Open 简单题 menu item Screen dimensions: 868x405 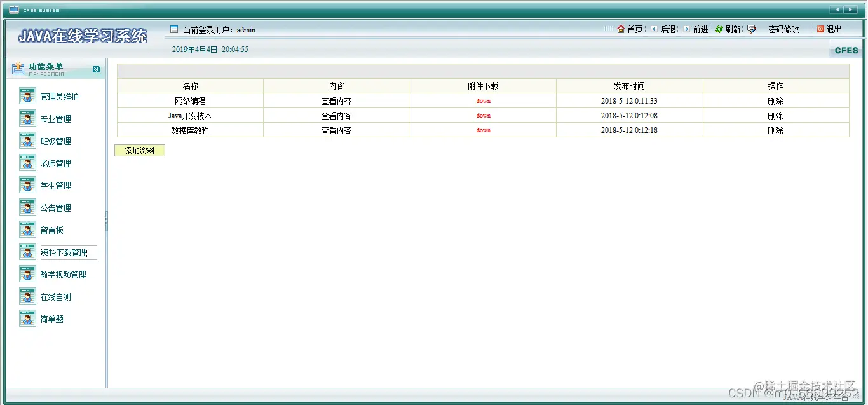pos(52,319)
